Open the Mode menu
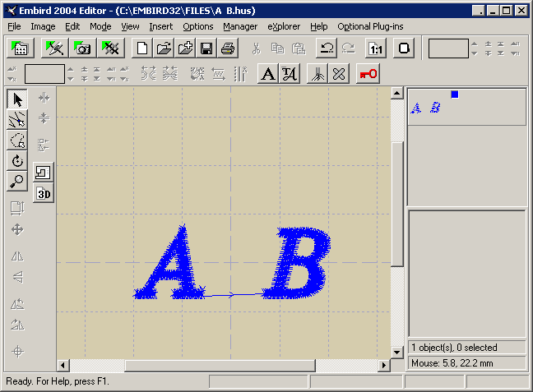This screenshot has width=533, height=392. 100,26
